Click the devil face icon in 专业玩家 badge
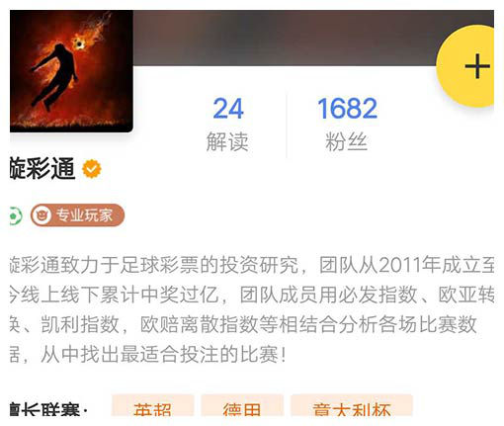The image size is (504, 426). [42, 215]
